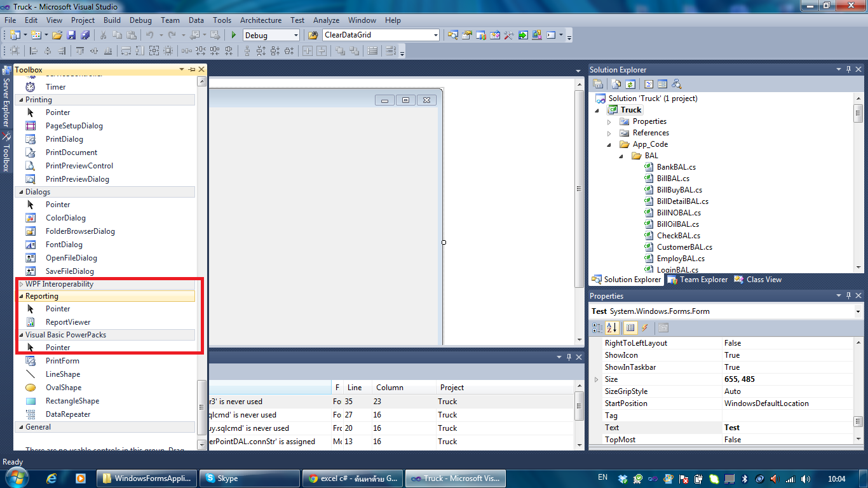Viewport: 868px width, 488px height.
Task: Expand the Properties node in Solution Explorer
Action: (x=609, y=121)
